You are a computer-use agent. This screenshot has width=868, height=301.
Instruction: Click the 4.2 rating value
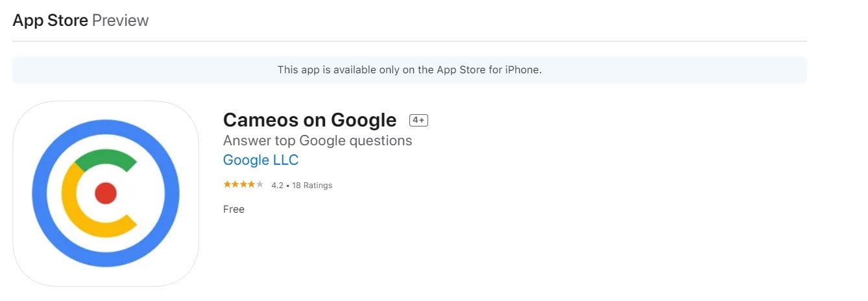[x=277, y=186]
